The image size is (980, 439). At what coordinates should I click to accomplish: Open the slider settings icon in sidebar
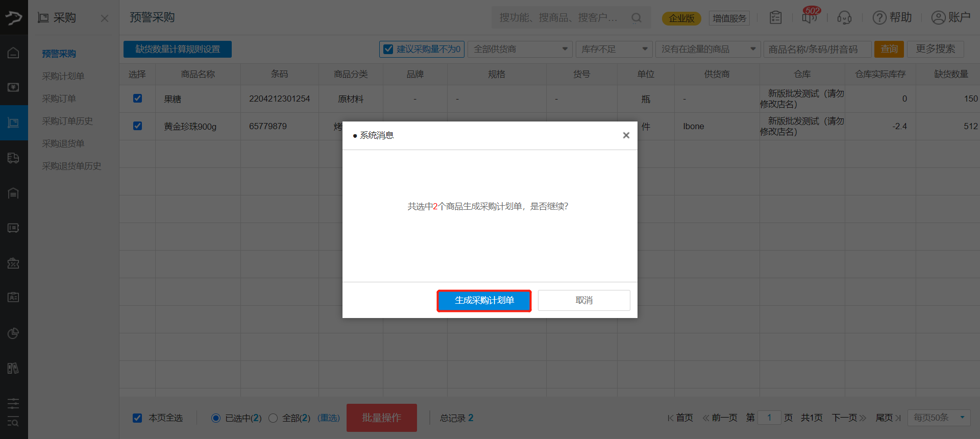pyautogui.click(x=14, y=403)
